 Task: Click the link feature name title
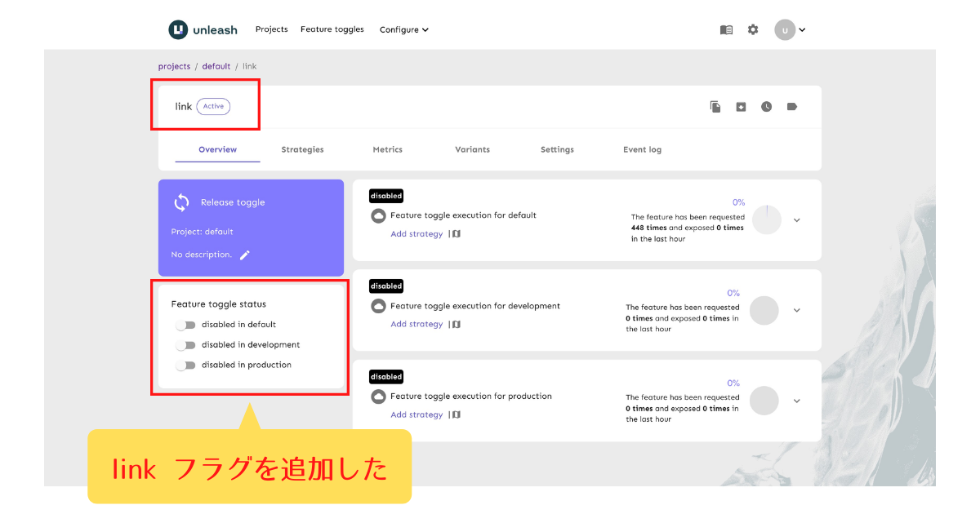click(x=184, y=107)
